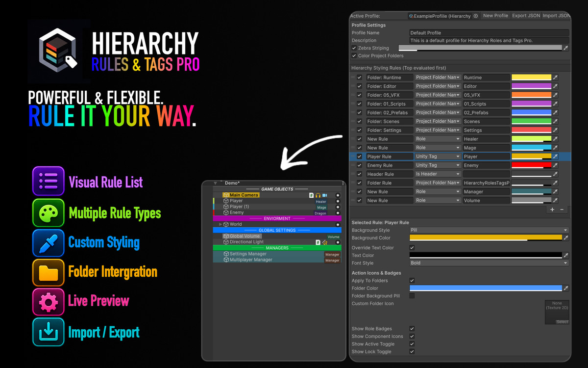The width and height of the screenshot is (588, 368).
Task: Click the cube icon next to Enemy object
Action: tap(226, 213)
